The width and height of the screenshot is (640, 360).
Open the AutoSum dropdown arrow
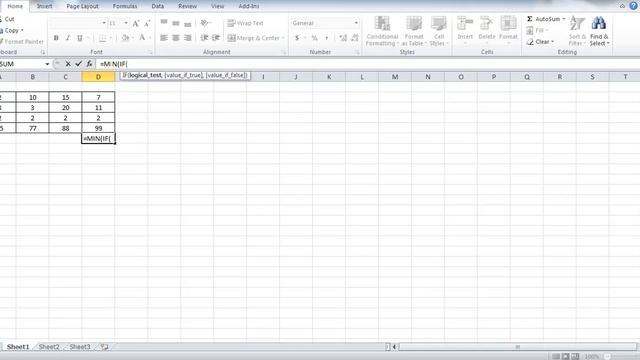point(564,19)
